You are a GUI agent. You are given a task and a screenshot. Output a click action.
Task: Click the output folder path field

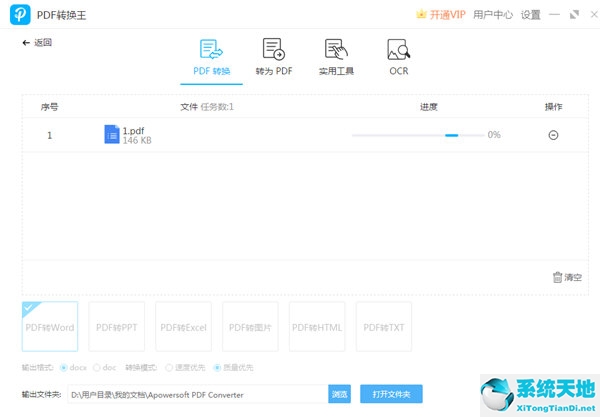(198, 394)
